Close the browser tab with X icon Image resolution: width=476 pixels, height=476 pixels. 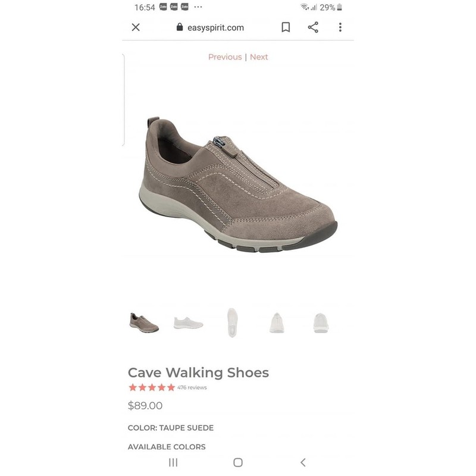136,27
